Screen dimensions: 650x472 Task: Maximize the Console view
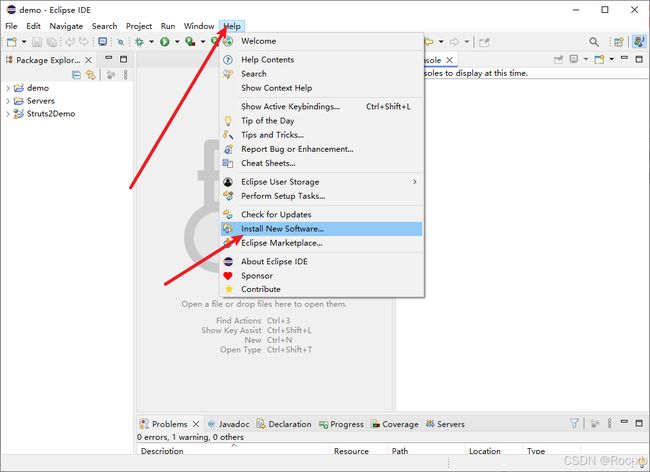click(x=639, y=59)
